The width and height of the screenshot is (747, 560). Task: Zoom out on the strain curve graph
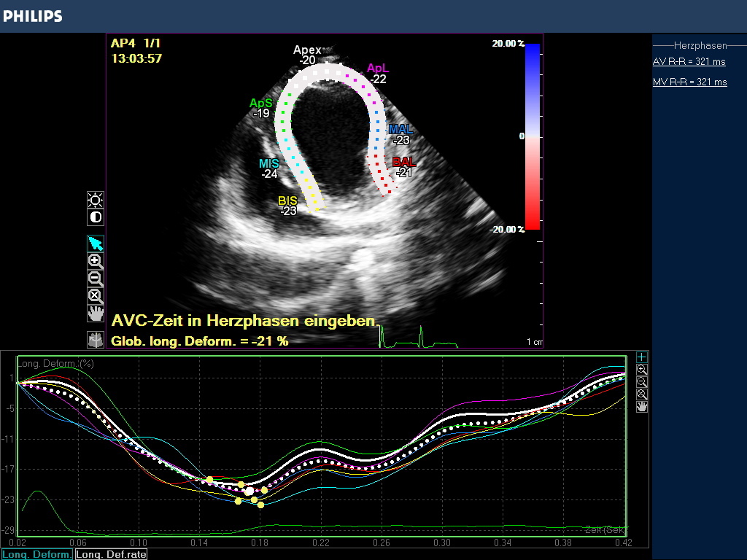(641, 382)
